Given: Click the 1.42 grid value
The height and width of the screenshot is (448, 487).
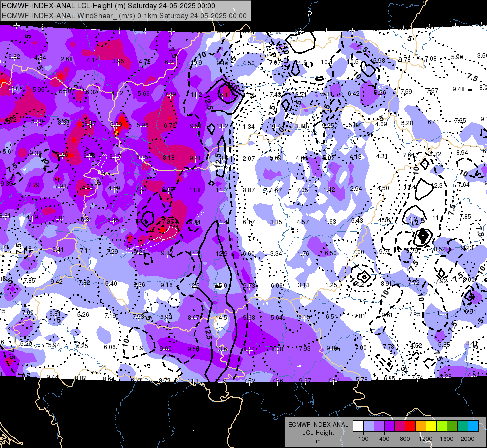Looking at the screenshot, I should point(329,189).
